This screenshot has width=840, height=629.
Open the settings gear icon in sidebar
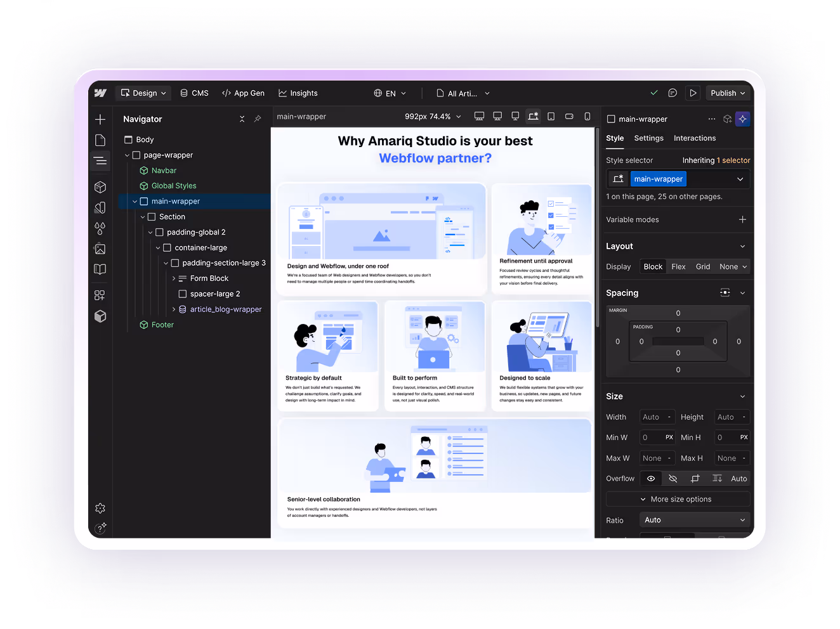(x=100, y=508)
